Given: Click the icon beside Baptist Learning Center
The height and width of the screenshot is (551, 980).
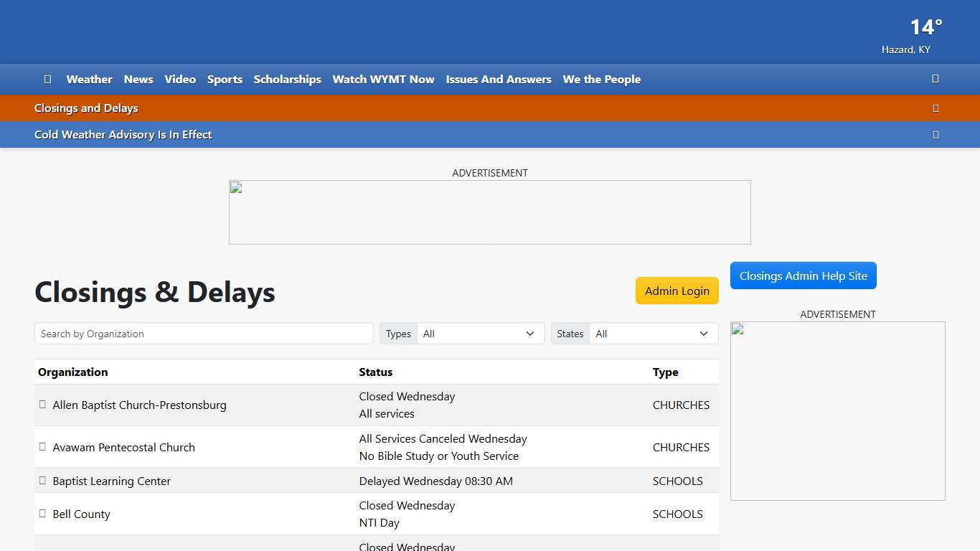Looking at the screenshot, I should coord(42,481).
